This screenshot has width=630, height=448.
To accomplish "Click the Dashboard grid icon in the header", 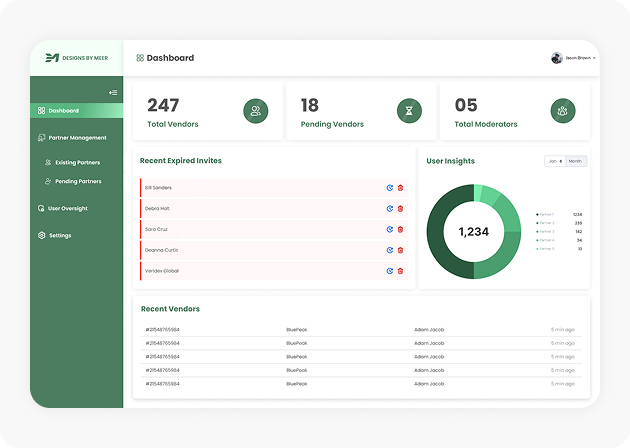I will [x=140, y=58].
